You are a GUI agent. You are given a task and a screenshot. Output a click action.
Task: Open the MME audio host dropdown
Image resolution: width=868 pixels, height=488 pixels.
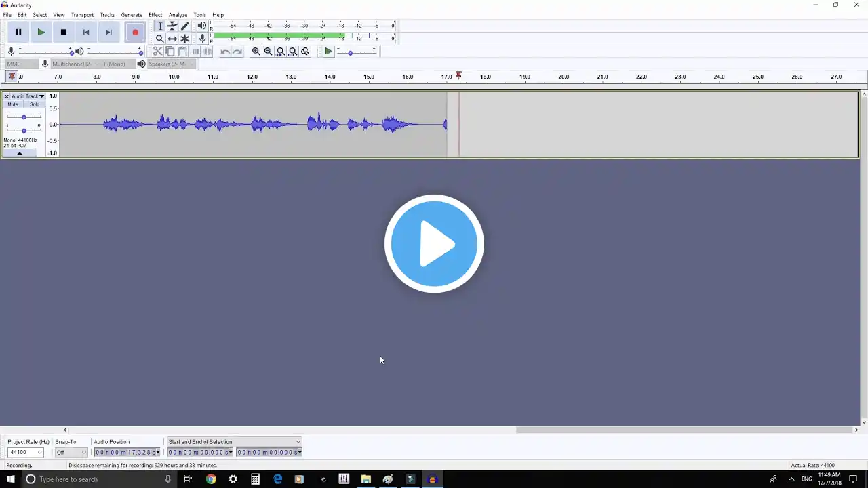(22, 64)
